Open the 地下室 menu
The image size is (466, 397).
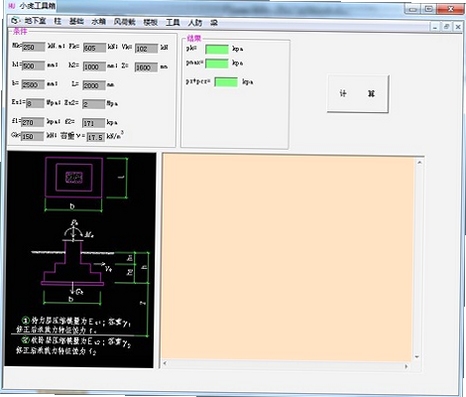pyautogui.click(x=35, y=21)
